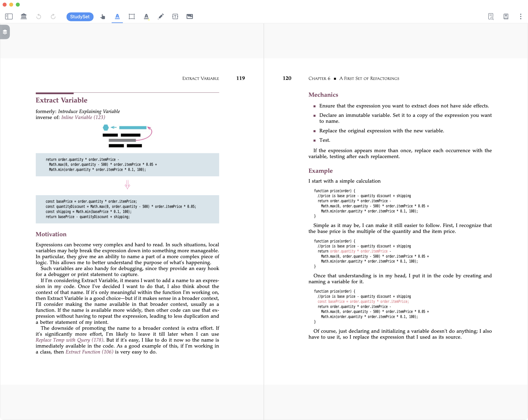Click the Example heading
The image size is (528, 420).
pos(320,171)
